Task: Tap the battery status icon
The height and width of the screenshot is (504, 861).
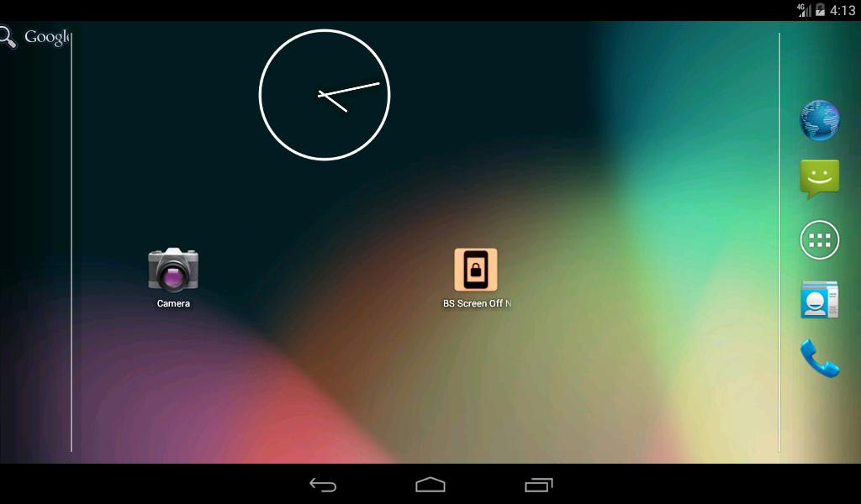Action: [x=819, y=10]
